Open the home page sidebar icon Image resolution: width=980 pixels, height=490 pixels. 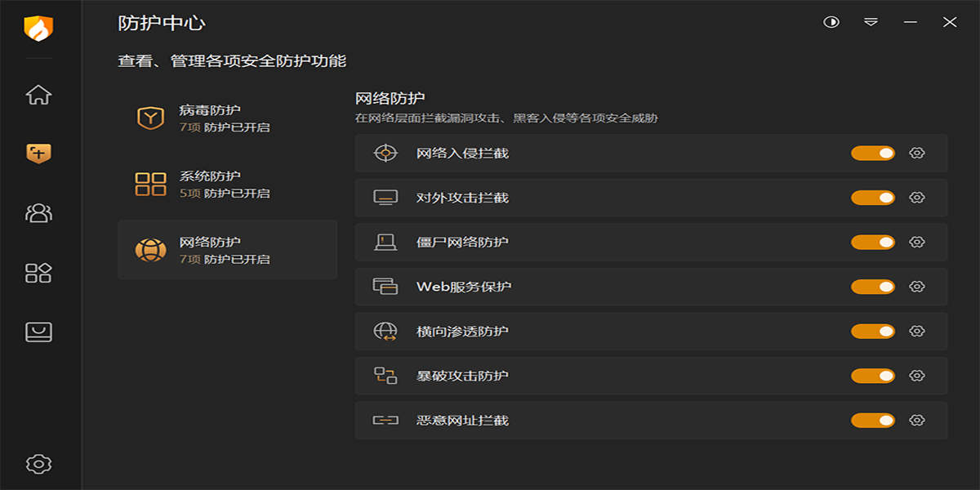coord(38,95)
